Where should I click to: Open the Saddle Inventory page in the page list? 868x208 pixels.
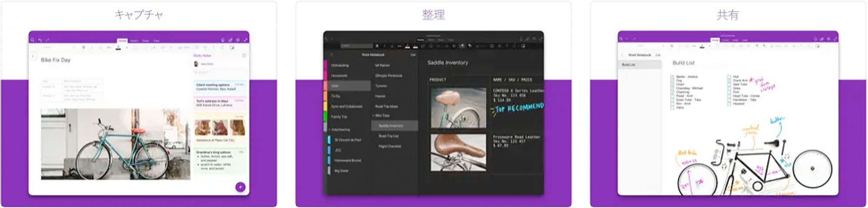391,126
